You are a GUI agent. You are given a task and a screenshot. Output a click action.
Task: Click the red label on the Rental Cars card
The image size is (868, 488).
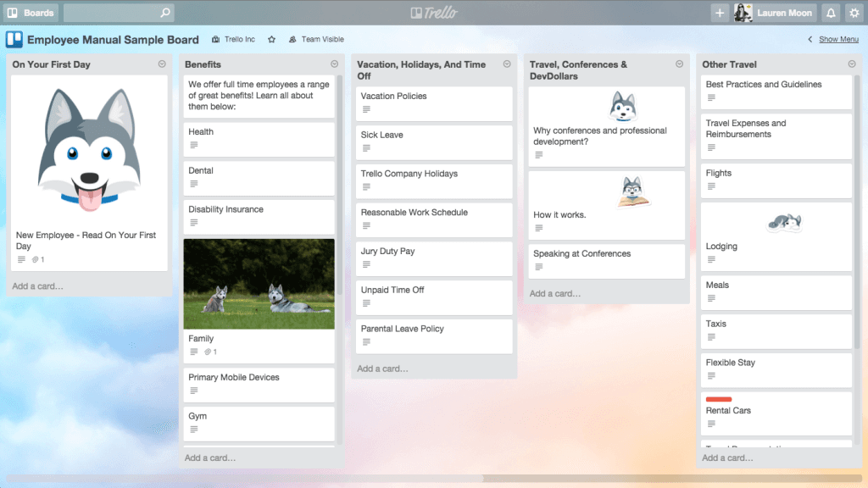[718, 398]
